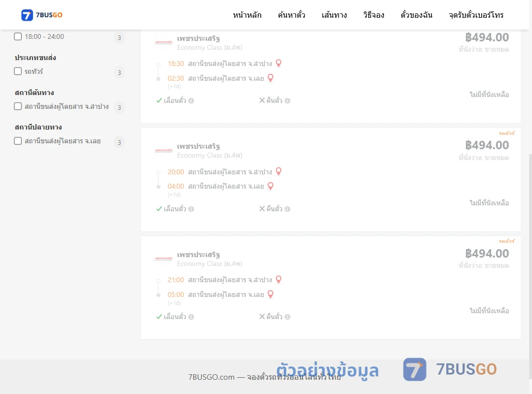The width and height of the screenshot is (532, 394).
Task: Open map pin for Lampang station at 18:30
Action: click(x=278, y=63)
